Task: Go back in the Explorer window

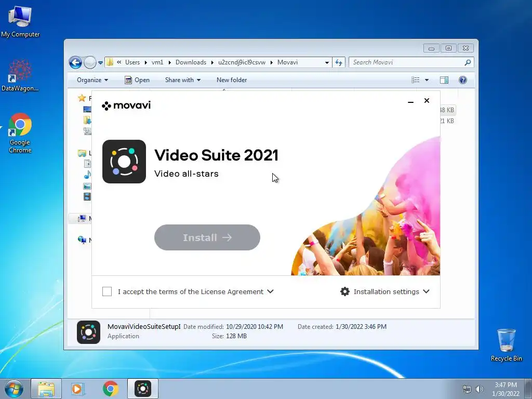Action: (75, 62)
